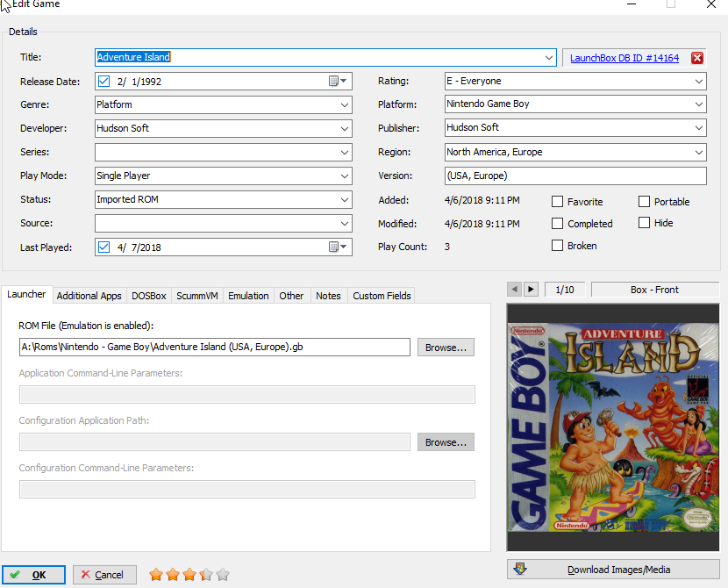Click the ROM File path field
The height and width of the screenshot is (588, 728).
(215, 347)
